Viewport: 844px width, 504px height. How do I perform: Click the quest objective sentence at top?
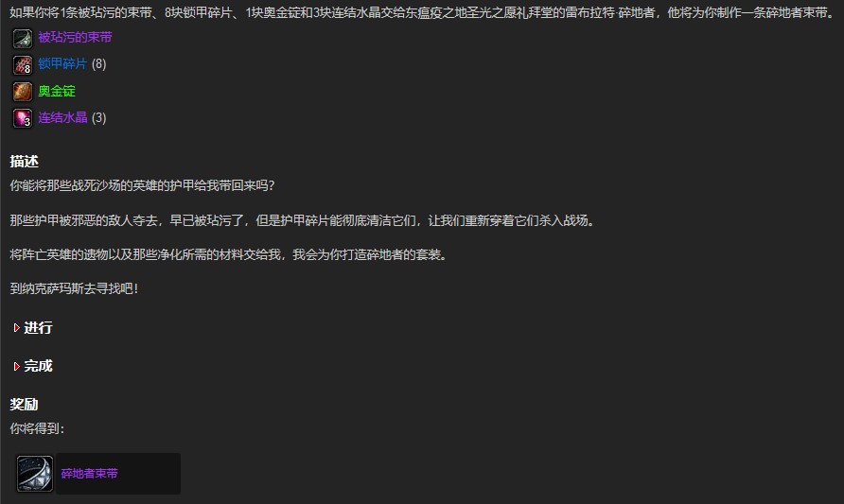[x=423, y=12]
